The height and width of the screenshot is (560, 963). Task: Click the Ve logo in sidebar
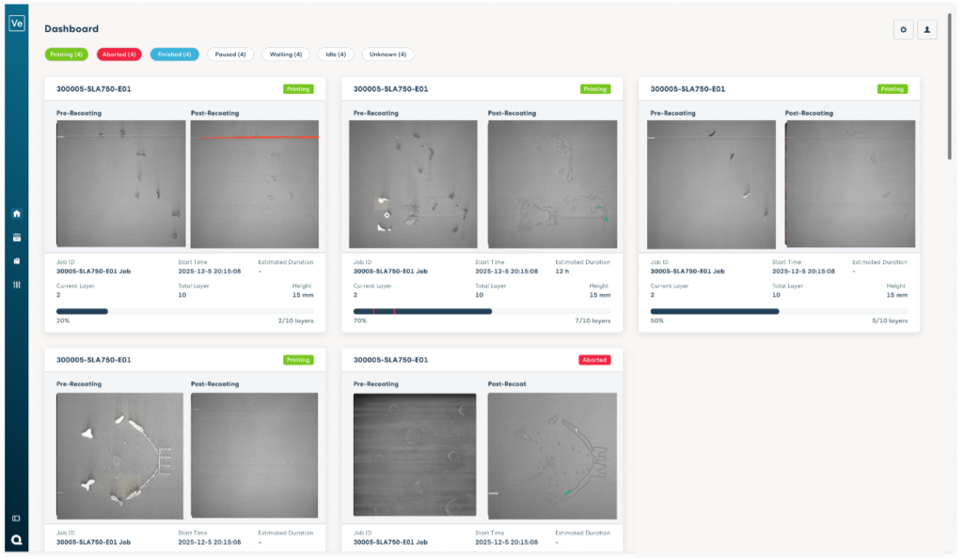[16, 23]
